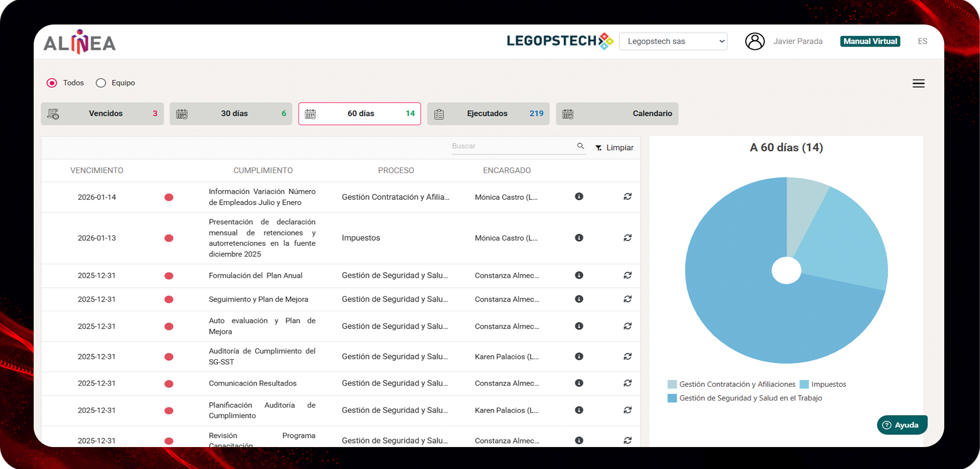The width and height of the screenshot is (980, 469).
Task: Click the Manual Virtual button
Action: pyautogui.click(x=870, y=41)
